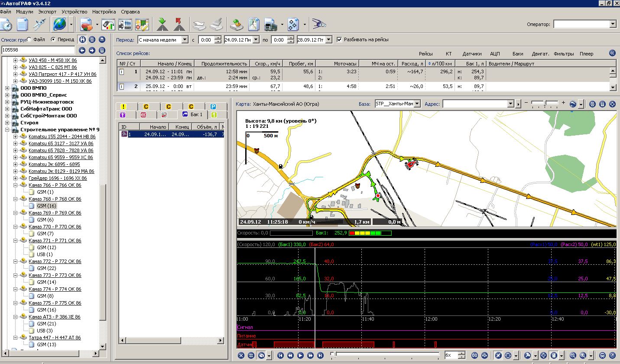Click the eye-shaped toolbar icon
Viewport: 620px width, 364px height.
pyautogui.click(x=319, y=24)
